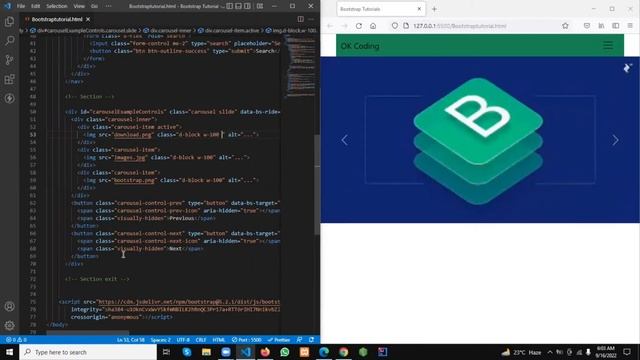Click the code minimap preview
Image resolution: width=640 pixels, height=360 pixels.
[x=300, y=65]
